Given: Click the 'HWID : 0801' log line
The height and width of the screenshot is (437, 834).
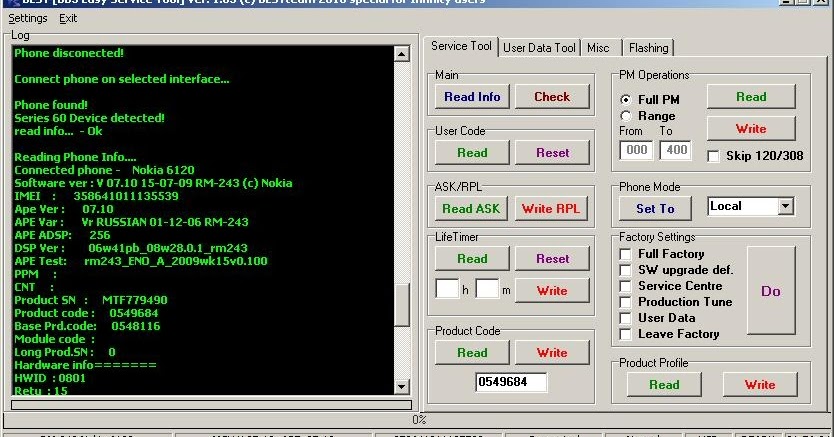Looking at the screenshot, I should click(x=49, y=378).
